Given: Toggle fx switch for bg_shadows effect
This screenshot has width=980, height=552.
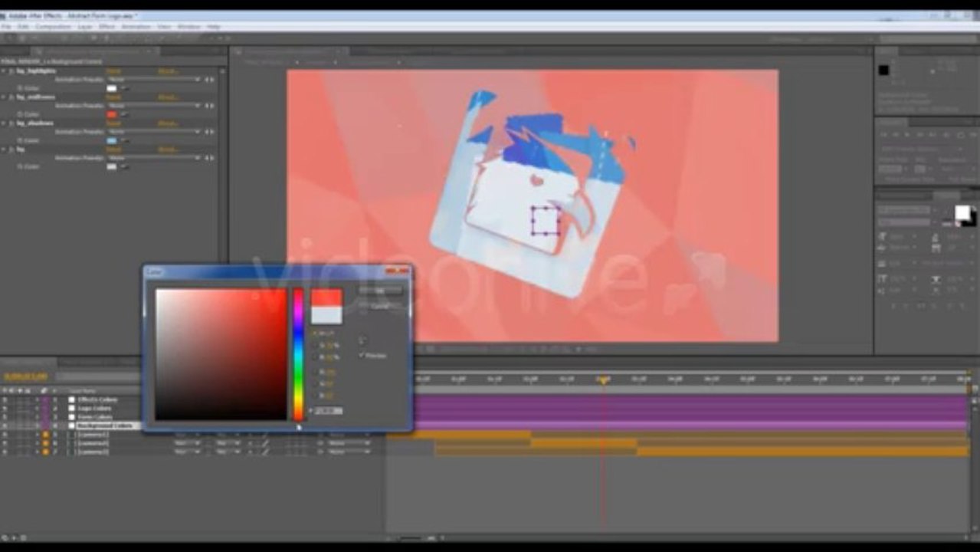Looking at the screenshot, I should coord(11,123).
